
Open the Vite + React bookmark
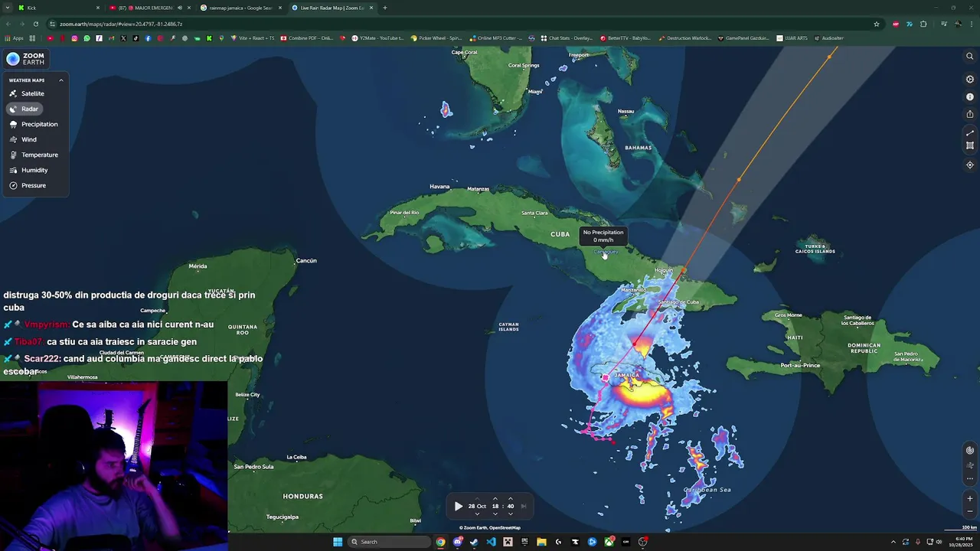252,38
